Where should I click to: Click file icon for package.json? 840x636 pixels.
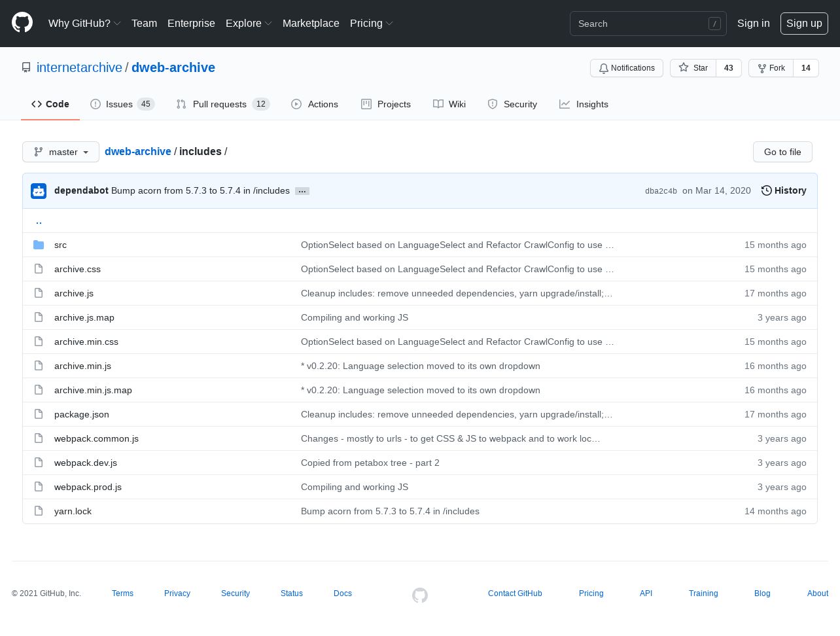click(x=39, y=414)
